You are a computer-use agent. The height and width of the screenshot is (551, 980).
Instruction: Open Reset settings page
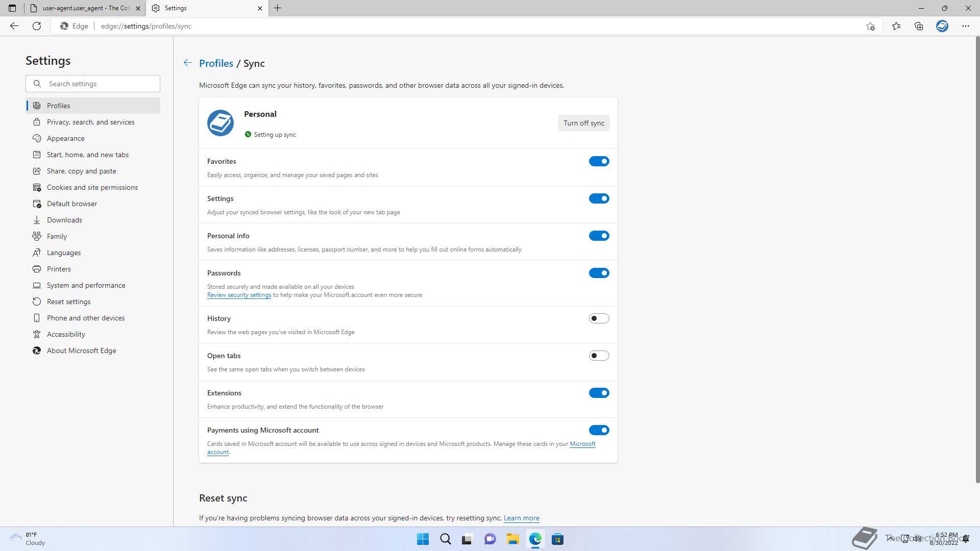pyautogui.click(x=93, y=302)
